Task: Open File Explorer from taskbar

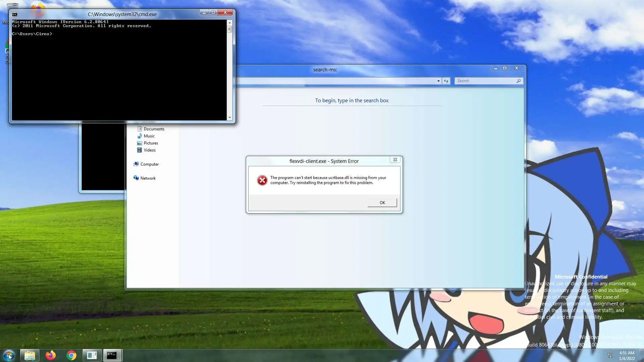Action: [x=30, y=355]
